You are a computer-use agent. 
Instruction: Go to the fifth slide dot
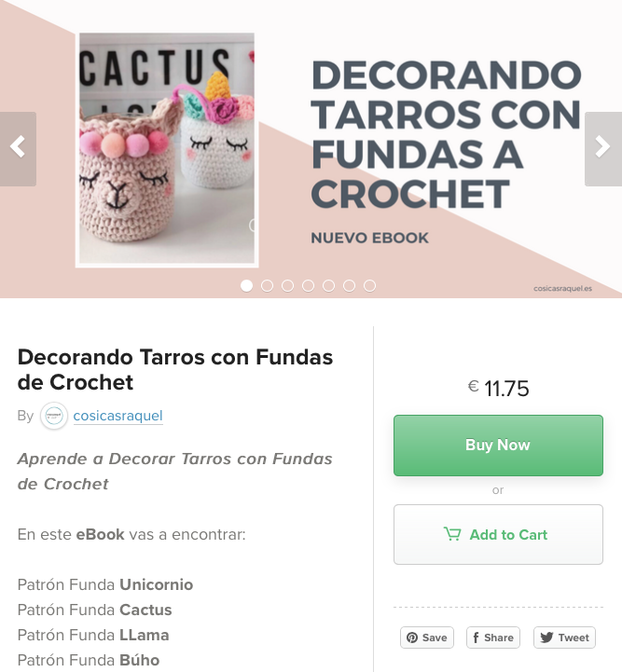(329, 286)
